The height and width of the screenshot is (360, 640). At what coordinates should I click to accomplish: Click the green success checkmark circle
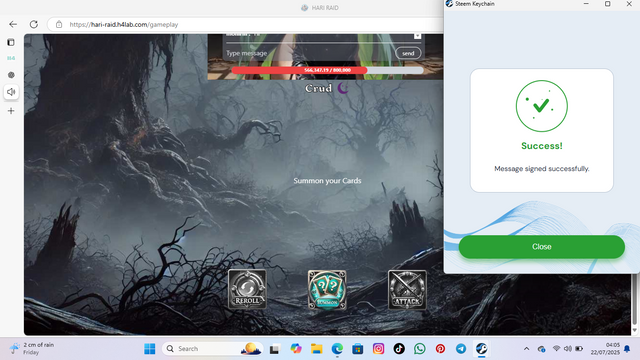point(542,106)
